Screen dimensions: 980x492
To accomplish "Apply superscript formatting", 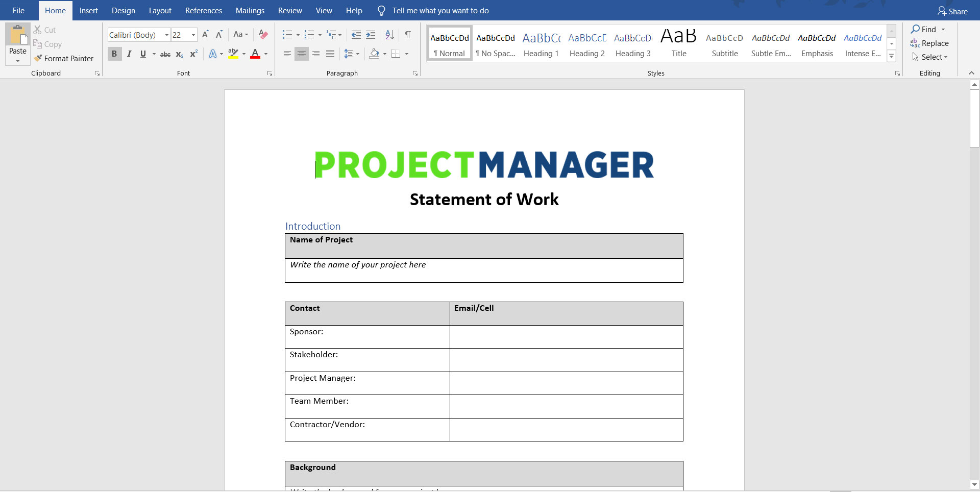I will point(194,54).
